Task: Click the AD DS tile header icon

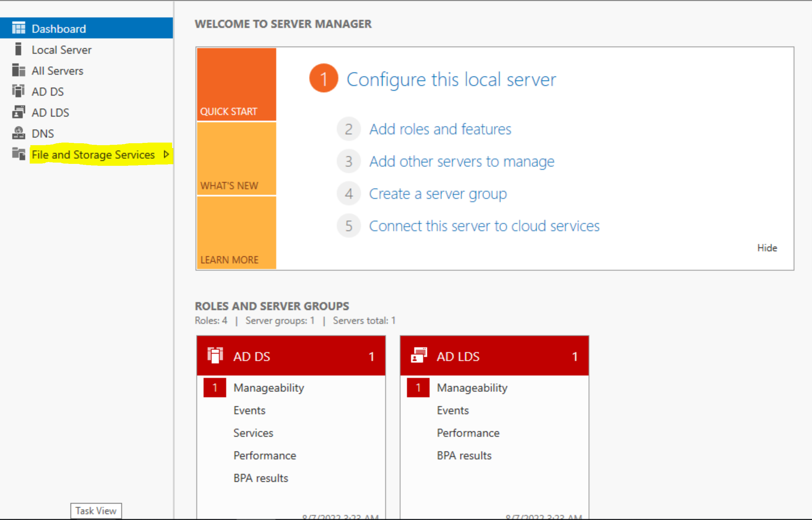Action: [x=215, y=355]
